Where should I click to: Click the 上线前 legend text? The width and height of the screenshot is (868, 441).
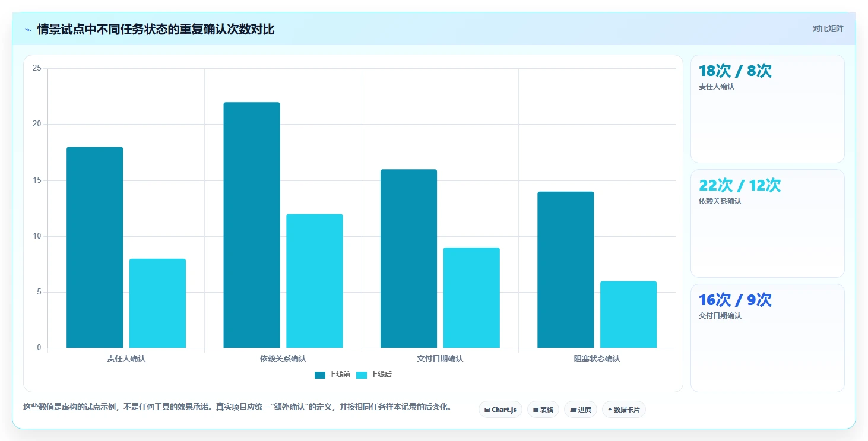click(340, 375)
